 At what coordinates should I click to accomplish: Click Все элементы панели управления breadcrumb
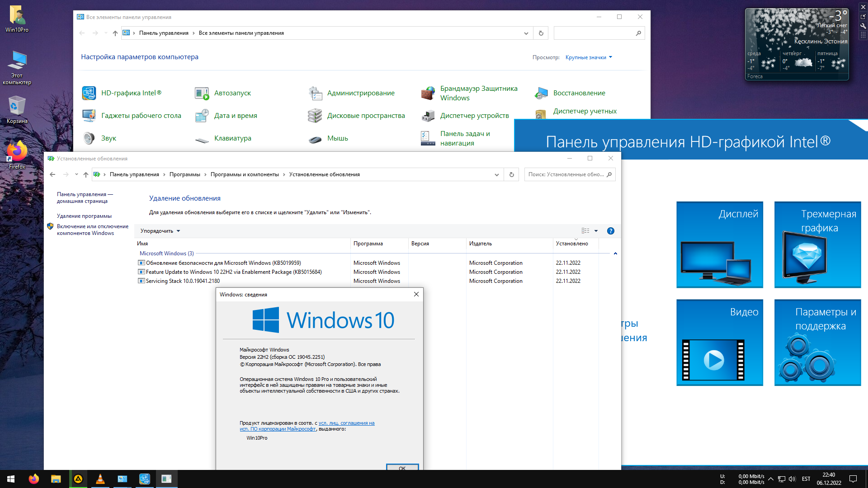(x=241, y=33)
